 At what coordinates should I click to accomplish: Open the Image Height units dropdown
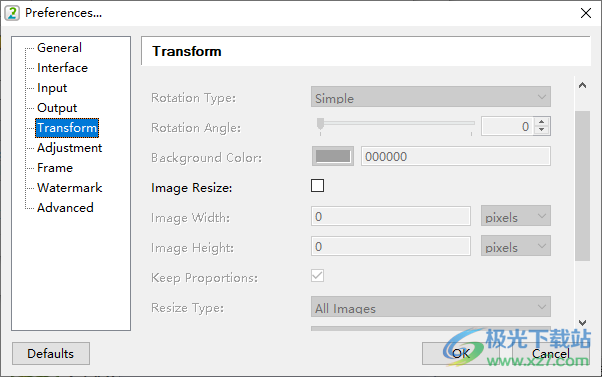point(516,246)
